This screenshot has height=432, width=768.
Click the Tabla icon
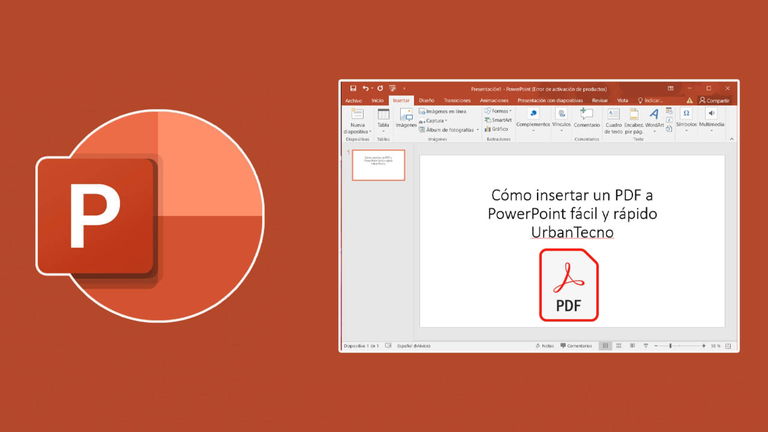point(384,115)
